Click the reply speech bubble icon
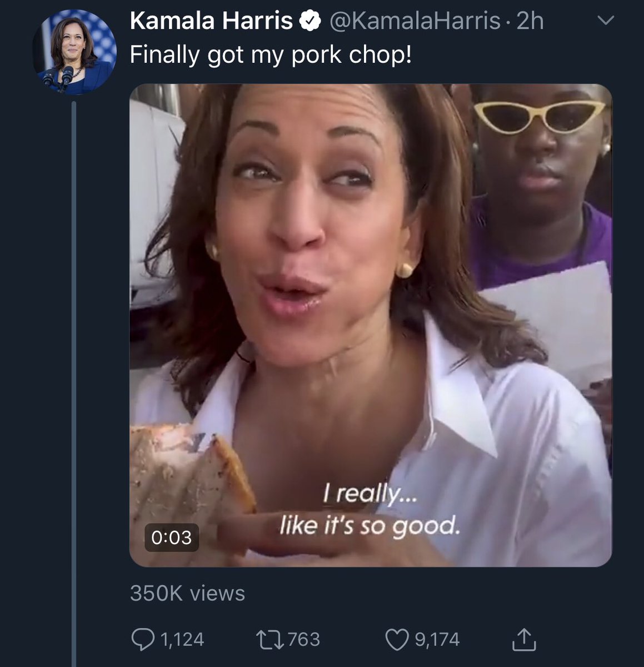644x667 pixels. click(x=143, y=640)
